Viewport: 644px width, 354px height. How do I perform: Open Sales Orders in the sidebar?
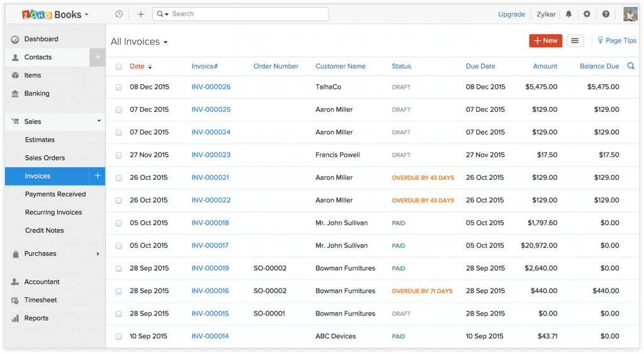coord(45,158)
